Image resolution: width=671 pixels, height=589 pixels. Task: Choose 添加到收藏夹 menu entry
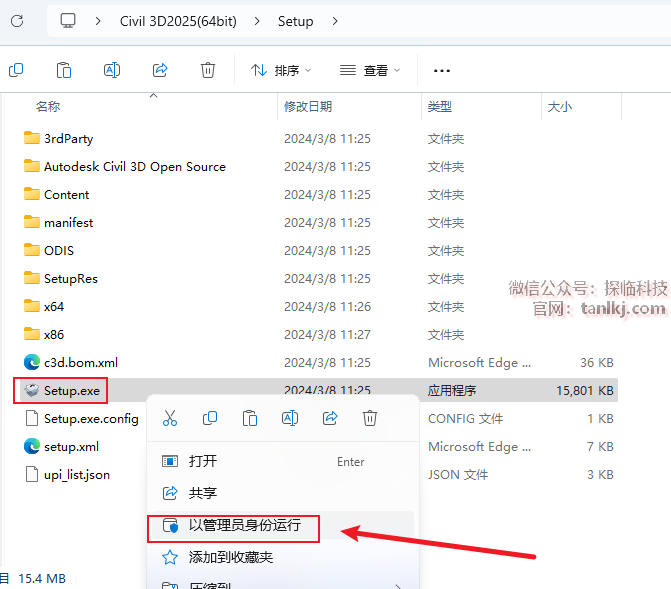click(x=282, y=557)
